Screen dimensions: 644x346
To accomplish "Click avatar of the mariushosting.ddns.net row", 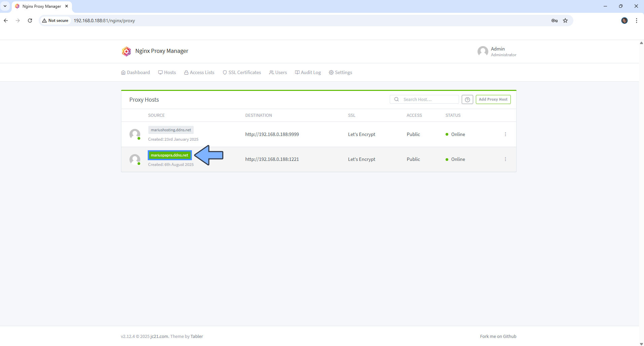I will pyautogui.click(x=135, y=134).
